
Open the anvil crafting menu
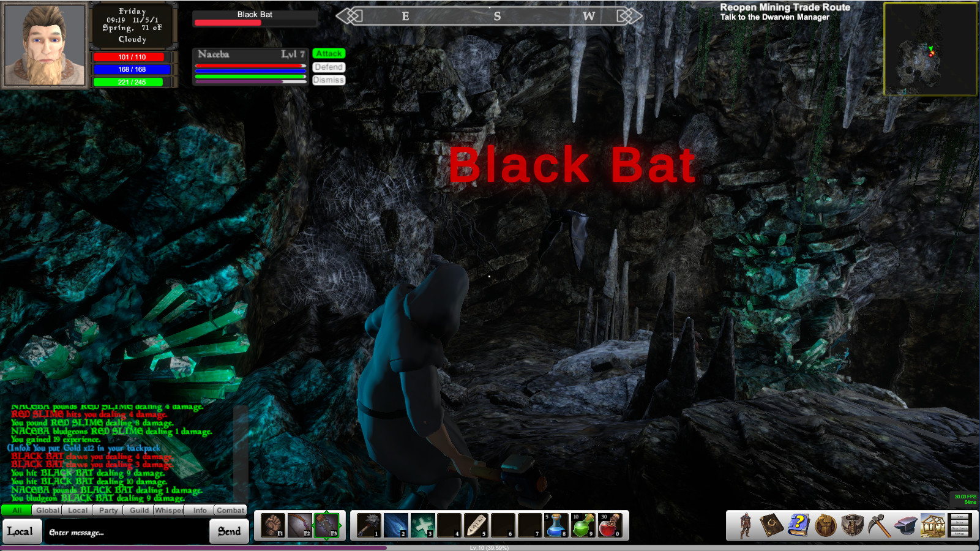905,525
